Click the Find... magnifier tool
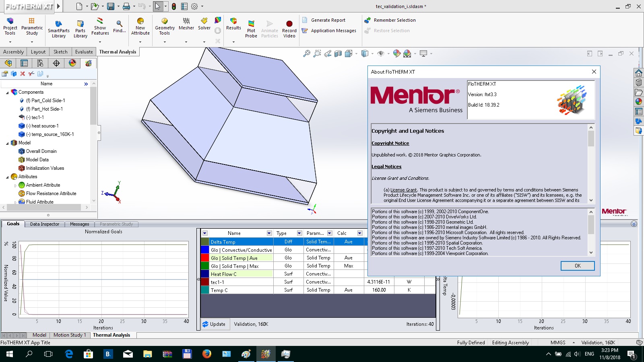 pyautogui.click(x=119, y=26)
